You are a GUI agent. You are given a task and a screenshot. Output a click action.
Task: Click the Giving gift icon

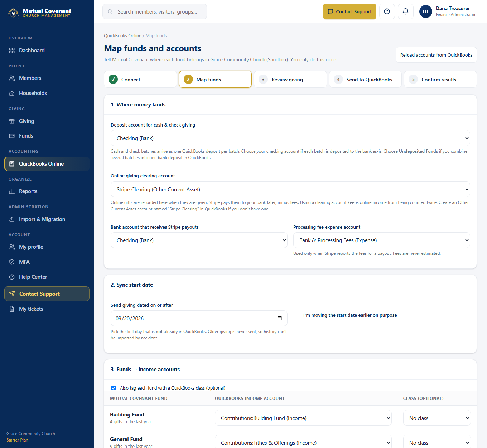tap(12, 121)
